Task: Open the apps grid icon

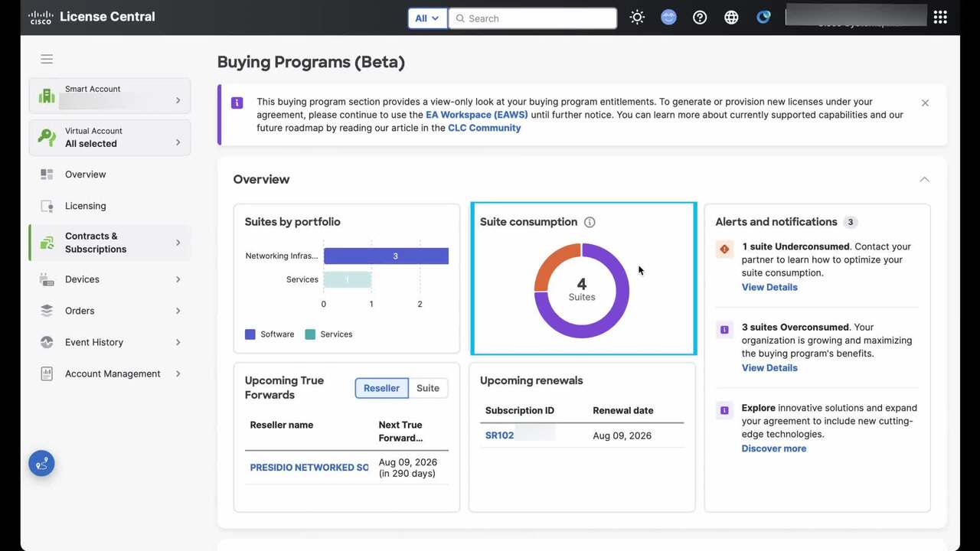Action: 940,18
